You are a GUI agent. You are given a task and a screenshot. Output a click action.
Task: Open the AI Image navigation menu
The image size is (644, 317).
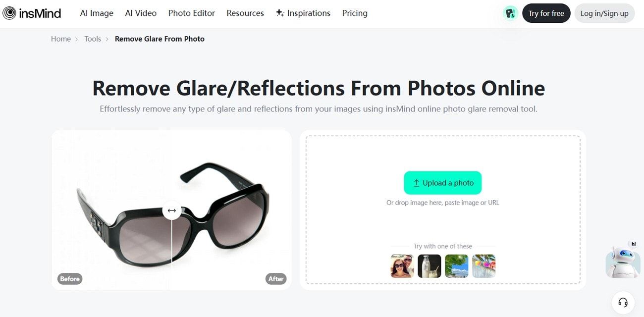point(96,13)
